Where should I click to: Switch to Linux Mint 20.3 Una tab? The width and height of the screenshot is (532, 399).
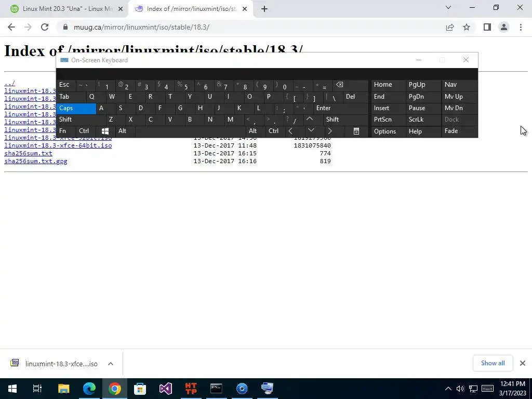(x=64, y=9)
